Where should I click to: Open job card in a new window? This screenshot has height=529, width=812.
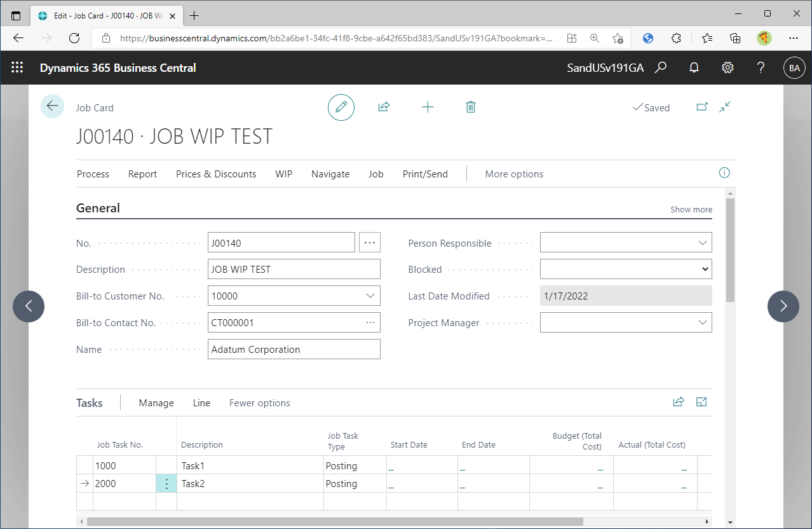click(701, 107)
